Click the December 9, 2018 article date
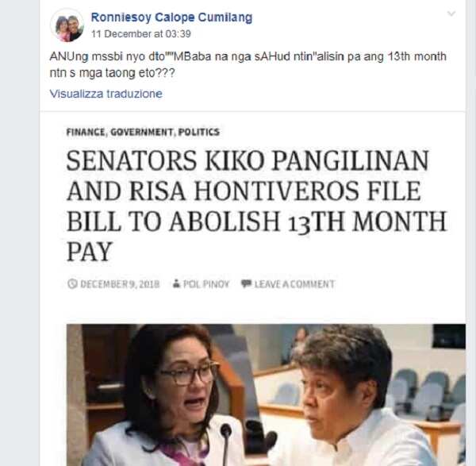The width and height of the screenshot is (476, 466). click(120, 284)
